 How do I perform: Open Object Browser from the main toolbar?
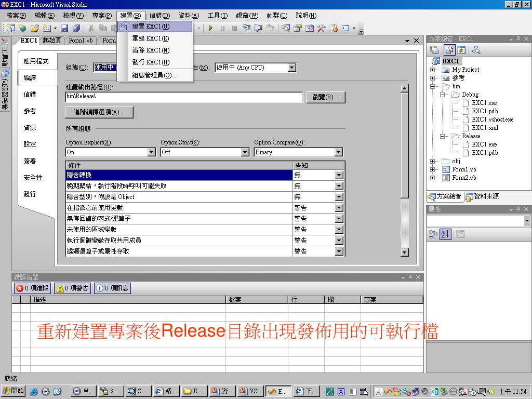tap(310, 28)
